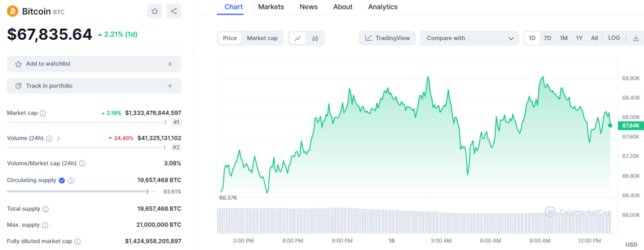Click the $67,835.64 price value
The image size is (644, 250).
click(49, 34)
